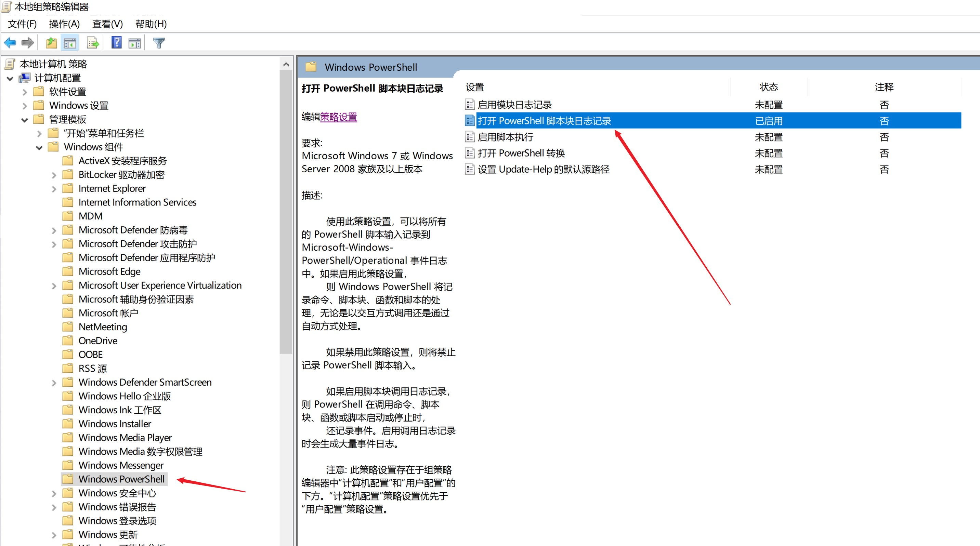Screen dimensions: 980x546
Task: Click the funnel filter options icon
Action: 159,43
